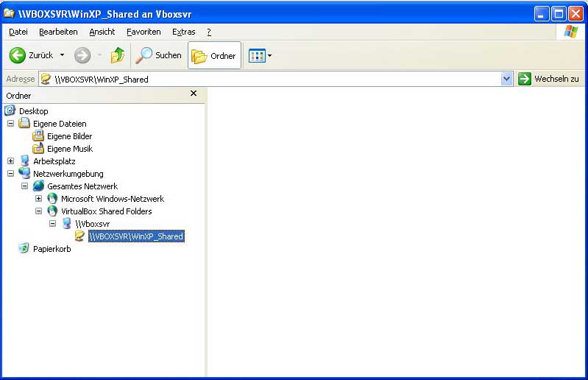This screenshot has height=380, width=588.
Task: Open the Suchen search tool
Action: 158,55
